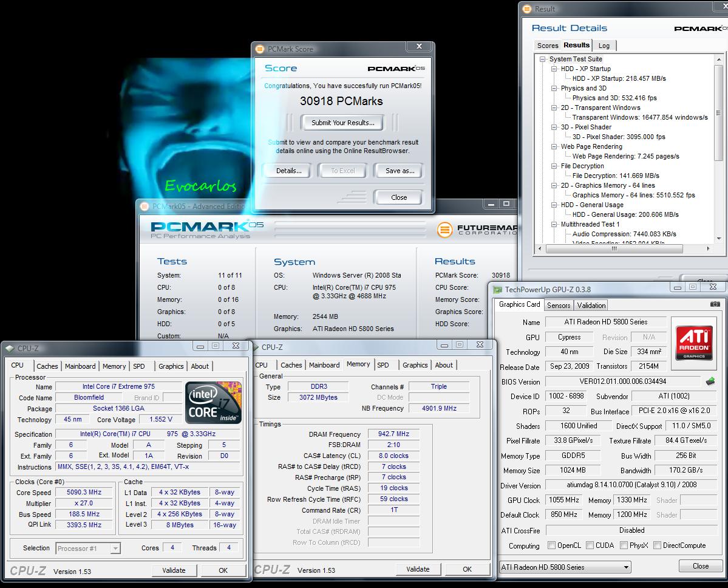Collapse the Web Page Rendering node
Screen dimensions: 728x588
[554, 147]
